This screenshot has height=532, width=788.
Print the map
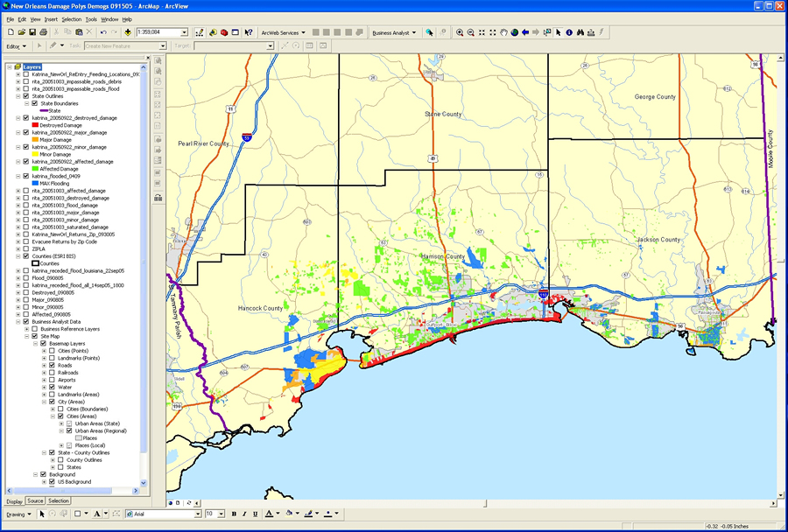pyautogui.click(x=43, y=32)
